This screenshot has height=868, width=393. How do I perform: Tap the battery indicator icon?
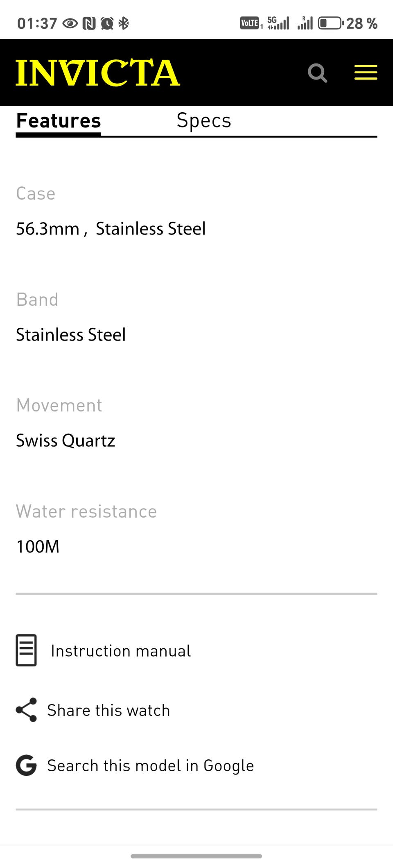(330, 23)
